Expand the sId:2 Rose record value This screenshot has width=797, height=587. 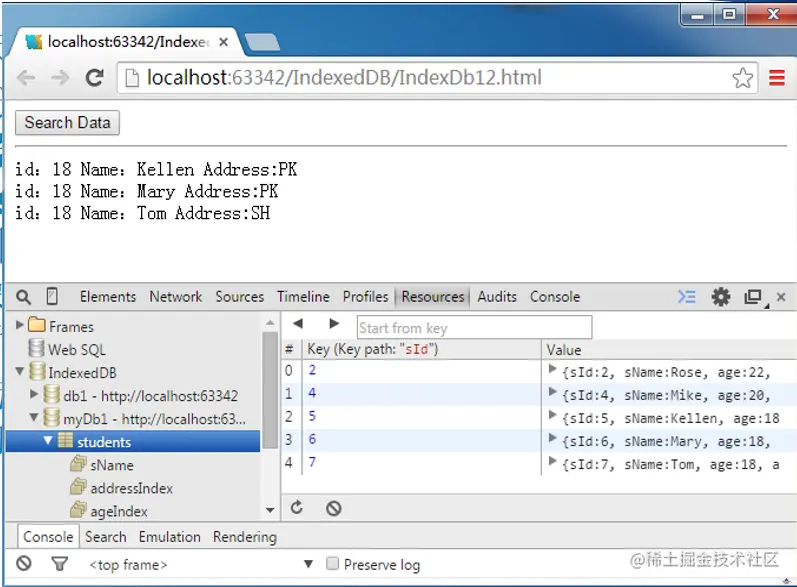coord(552,369)
